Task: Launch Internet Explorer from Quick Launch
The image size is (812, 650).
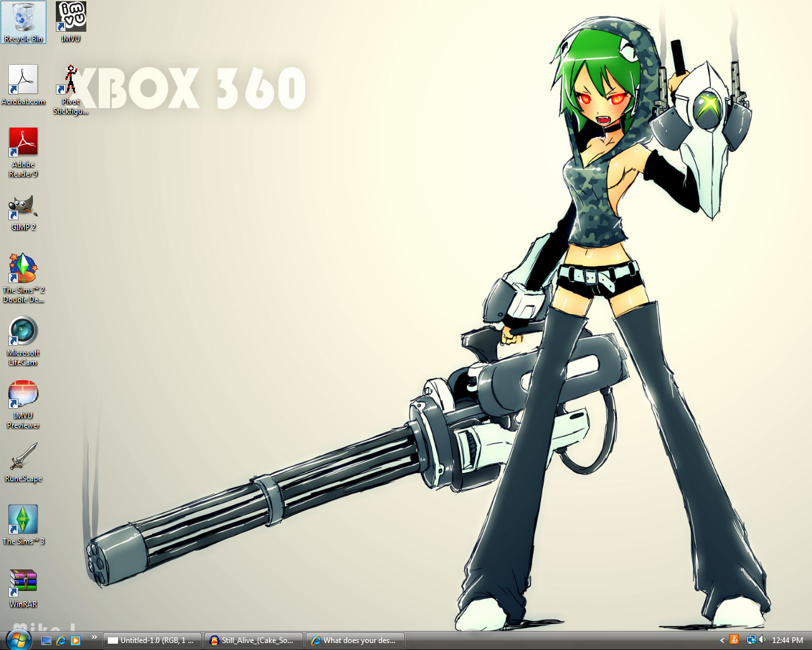Action: click(x=61, y=640)
